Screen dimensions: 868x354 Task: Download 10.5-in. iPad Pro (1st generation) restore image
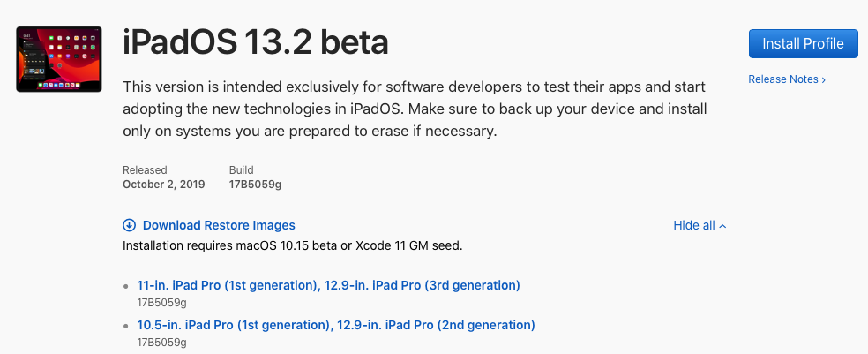336,325
